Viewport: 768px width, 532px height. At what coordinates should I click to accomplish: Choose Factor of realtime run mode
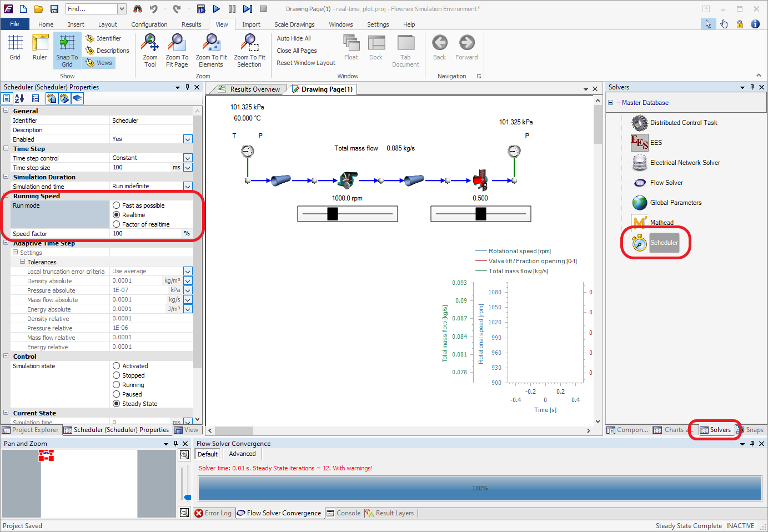point(117,224)
